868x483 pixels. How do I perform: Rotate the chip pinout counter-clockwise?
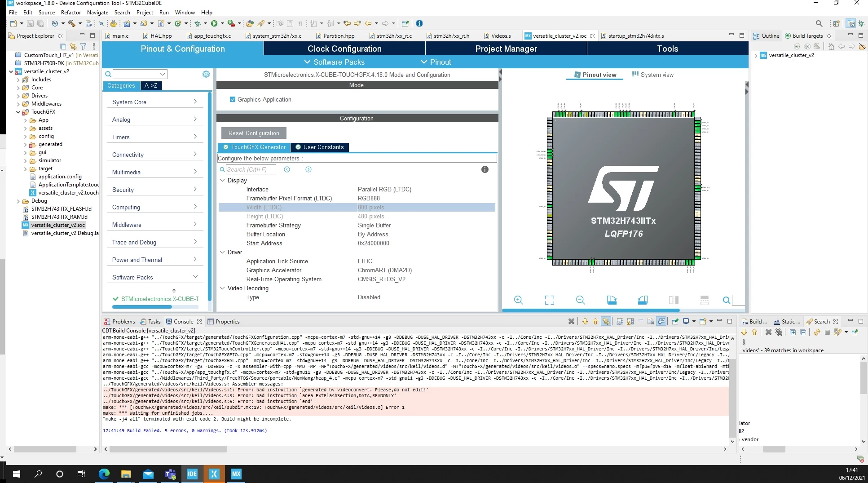[643, 300]
